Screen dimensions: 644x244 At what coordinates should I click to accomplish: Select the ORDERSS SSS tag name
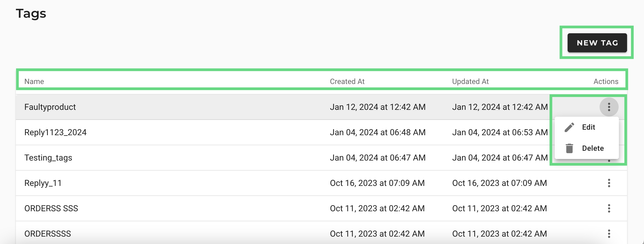[51, 208]
